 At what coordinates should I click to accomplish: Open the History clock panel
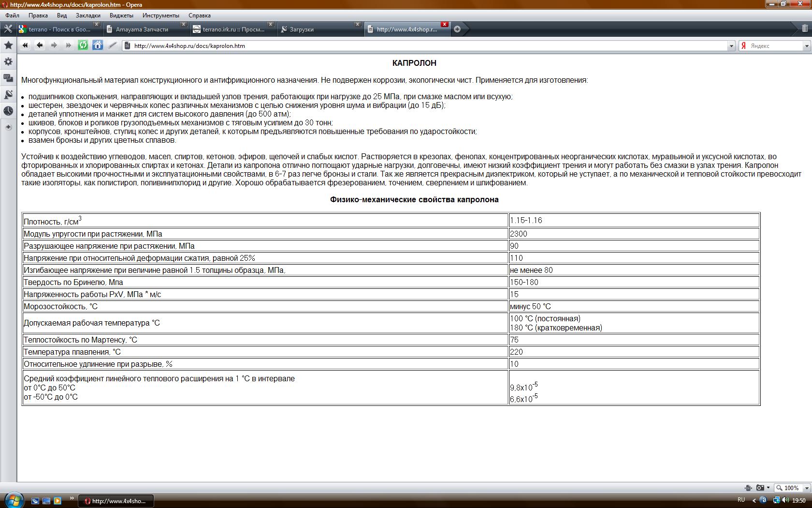click(8, 111)
